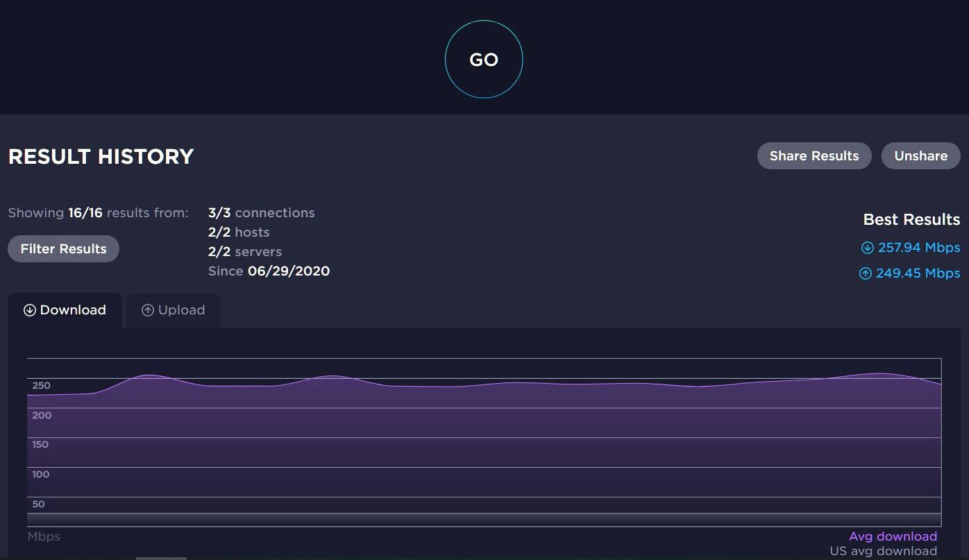Select the 249.45 Mbps best upload value
969x560 pixels.
(x=918, y=273)
